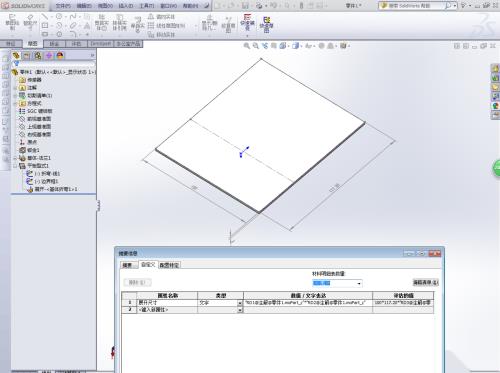Open the type dropdown for 展开尺寸 row
500x373 pixels.
(240, 303)
